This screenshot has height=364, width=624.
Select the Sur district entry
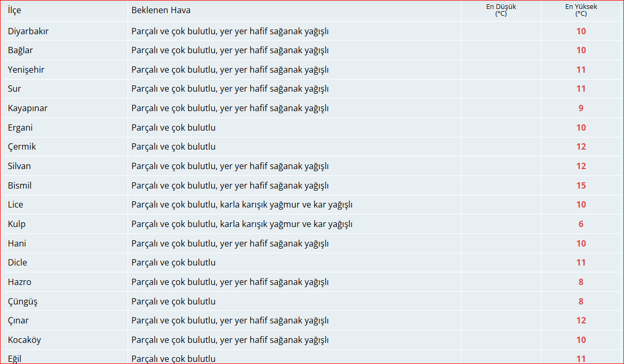pyautogui.click(x=14, y=88)
